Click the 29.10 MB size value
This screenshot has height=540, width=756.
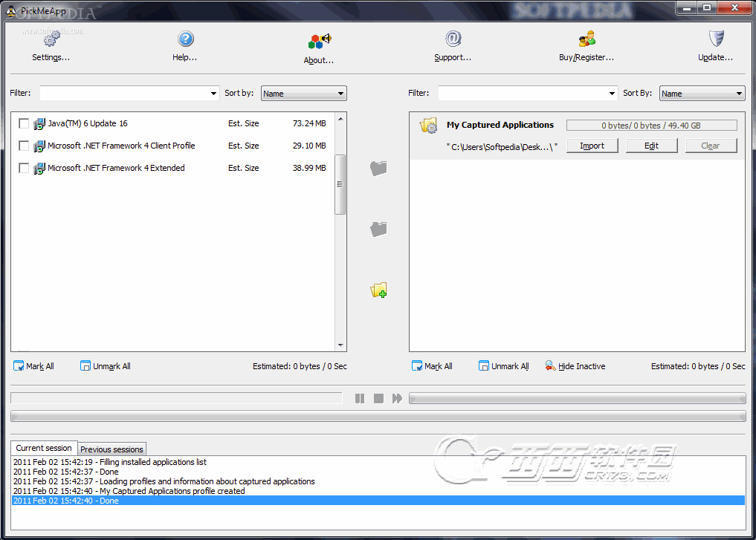(309, 146)
